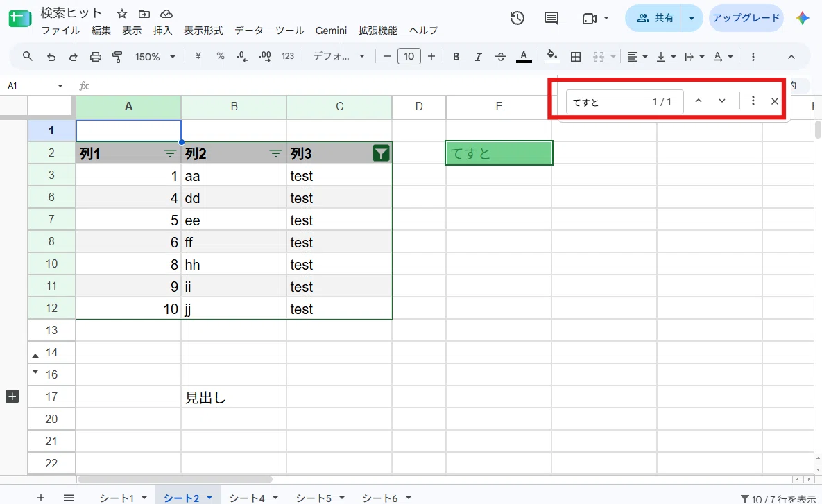This screenshot has height=504, width=822.
Task: Open the font family dropdown
Action: pyautogui.click(x=339, y=57)
